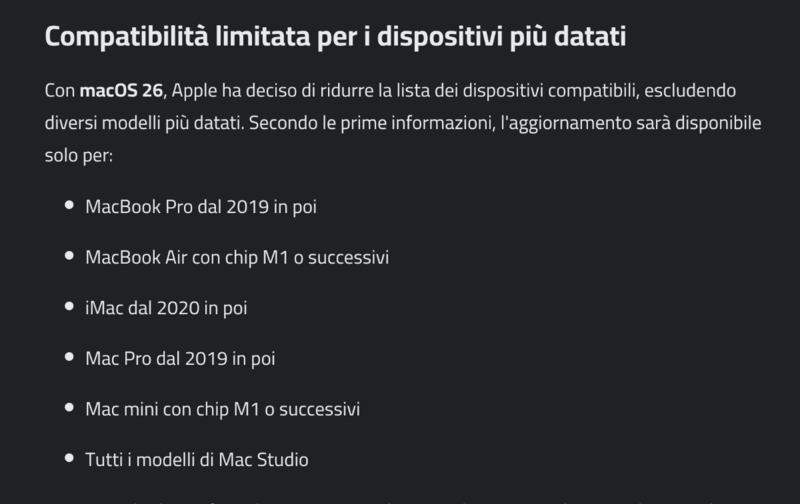The image size is (800, 504).
Task: Select "MacBook Air con chip M1" list item
Action: point(237,257)
